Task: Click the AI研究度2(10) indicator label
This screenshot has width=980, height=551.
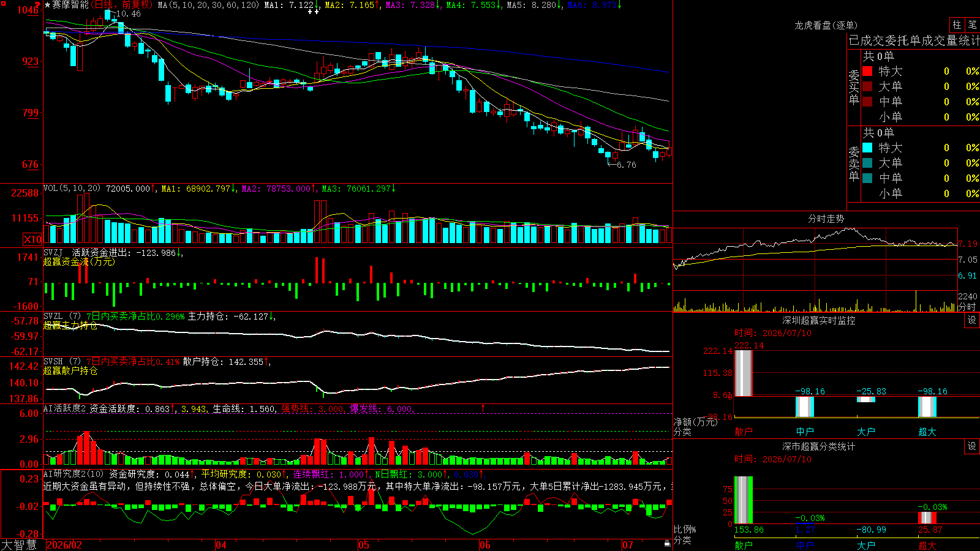Action: (73, 474)
